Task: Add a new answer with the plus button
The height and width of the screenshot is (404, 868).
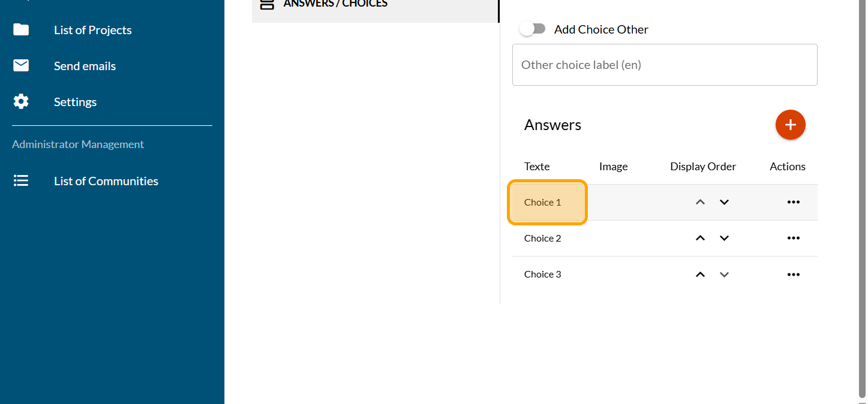Action: (790, 125)
